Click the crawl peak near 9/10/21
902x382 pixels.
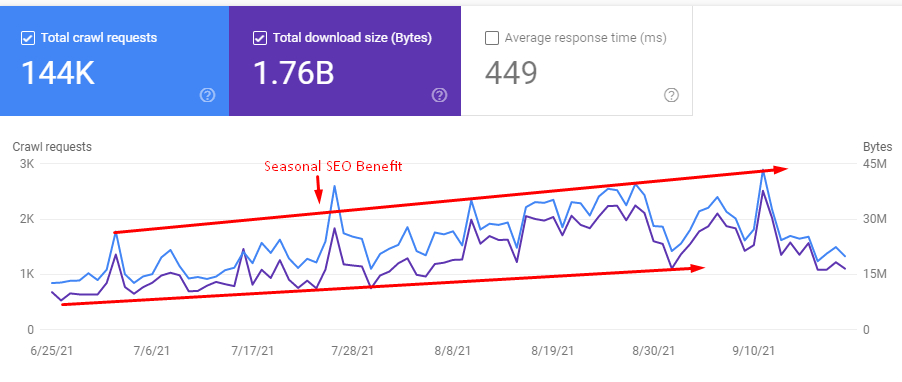[x=763, y=170]
